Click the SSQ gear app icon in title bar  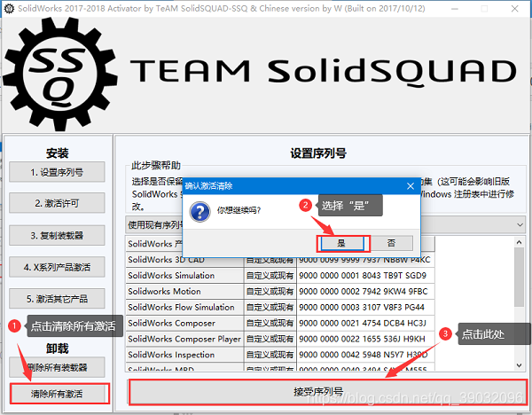[9, 9]
